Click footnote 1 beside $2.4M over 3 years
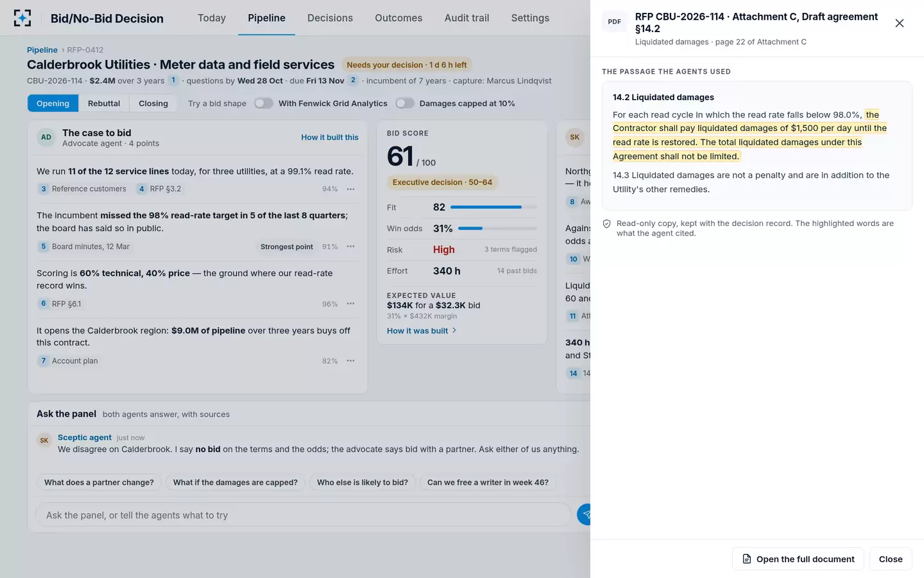This screenshot has width=924, height=578. click(x=173, y=80)
